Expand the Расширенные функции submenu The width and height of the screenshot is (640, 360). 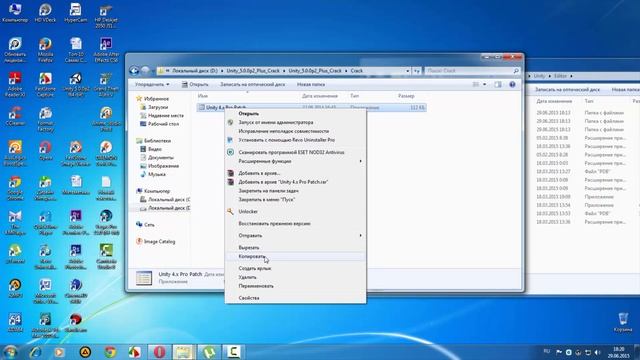click(295, 161)
